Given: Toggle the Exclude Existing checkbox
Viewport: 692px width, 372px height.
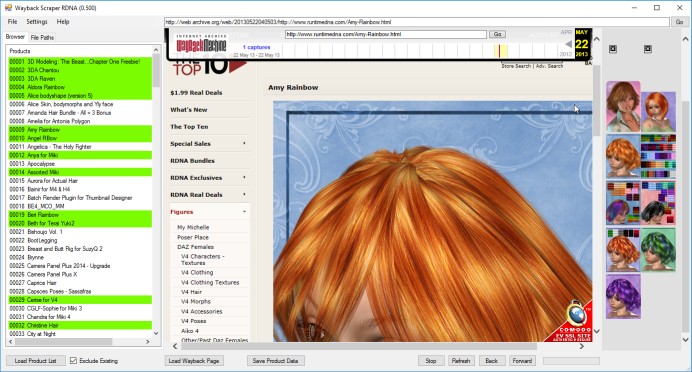Looking at the screenshot, I should tap(73, 361).
